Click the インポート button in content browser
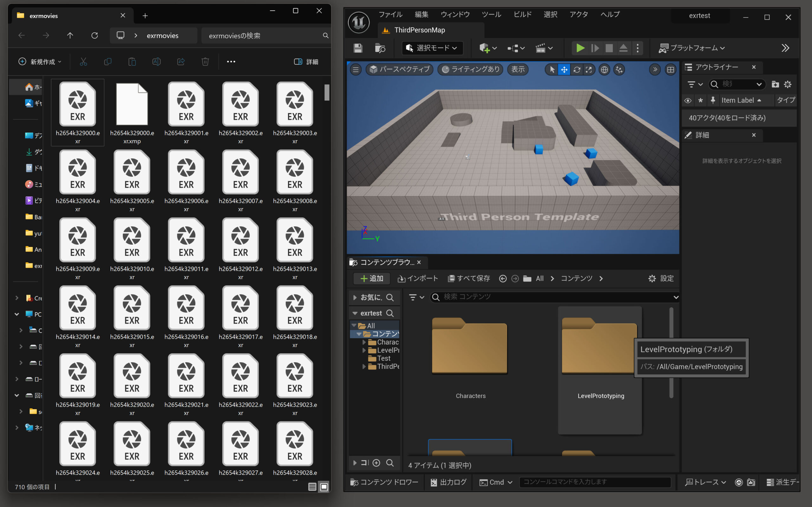Screen dimensions: 812x507 pos(418,278)
